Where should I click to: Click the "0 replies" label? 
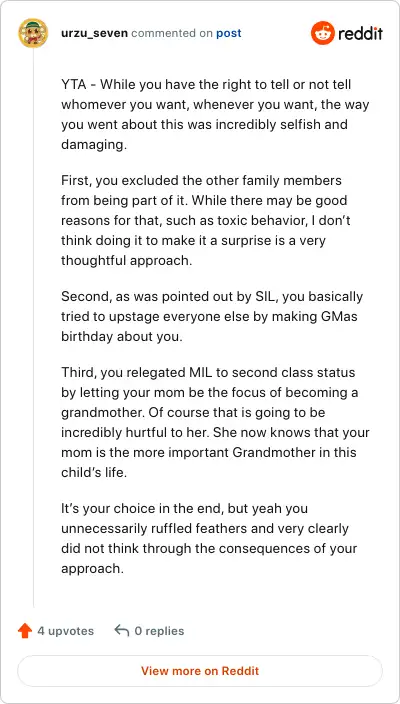159,631
